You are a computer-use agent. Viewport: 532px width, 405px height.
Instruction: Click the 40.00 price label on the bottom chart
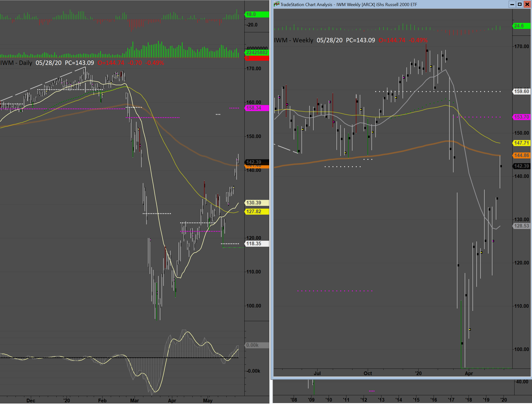point(522,382)
